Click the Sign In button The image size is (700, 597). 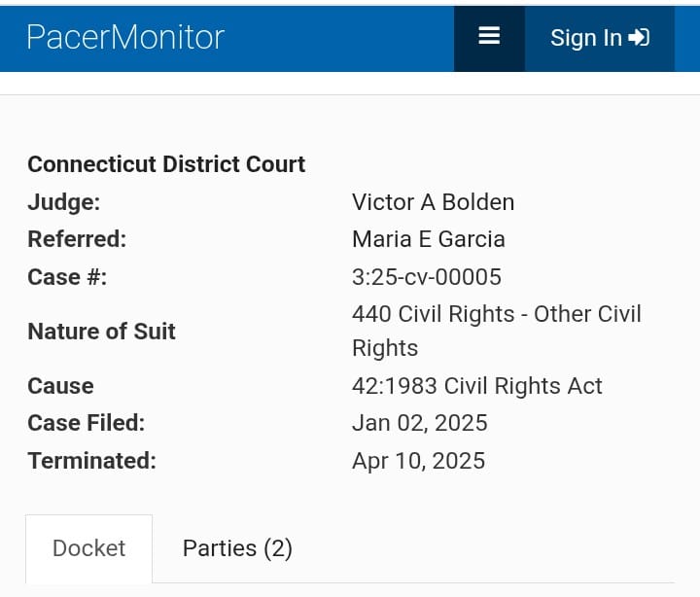tap(600, 38)
